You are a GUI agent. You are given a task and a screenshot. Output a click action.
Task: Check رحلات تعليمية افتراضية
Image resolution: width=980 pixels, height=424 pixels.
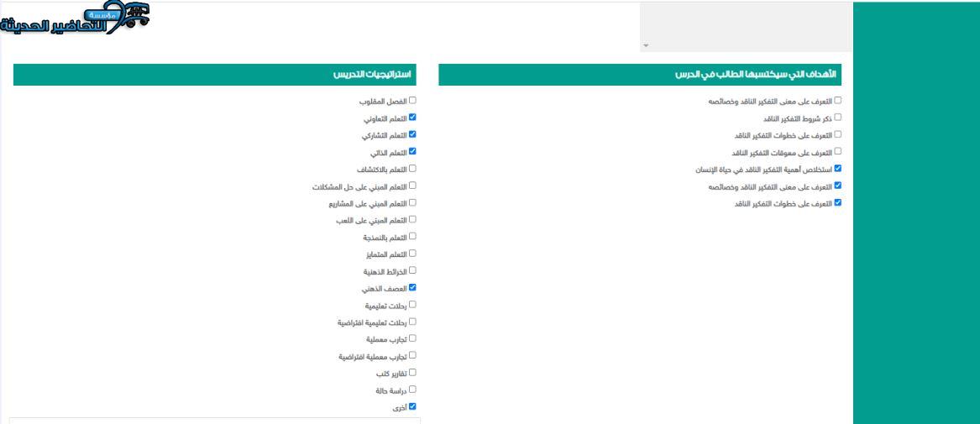(x=412, y=322)
